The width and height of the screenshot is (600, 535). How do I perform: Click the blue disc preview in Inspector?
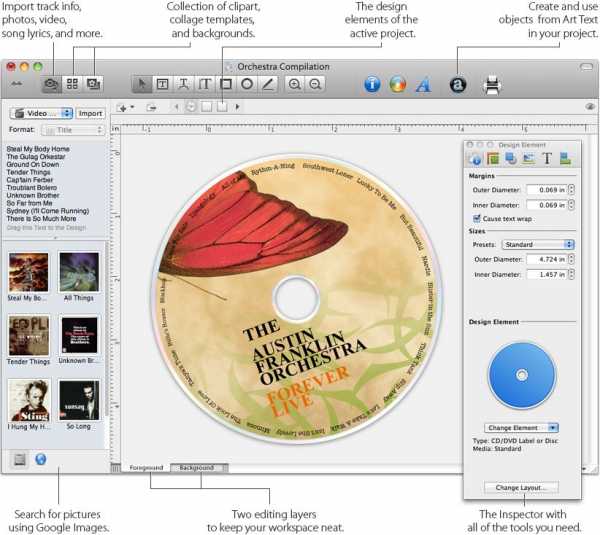pos(522,375)
